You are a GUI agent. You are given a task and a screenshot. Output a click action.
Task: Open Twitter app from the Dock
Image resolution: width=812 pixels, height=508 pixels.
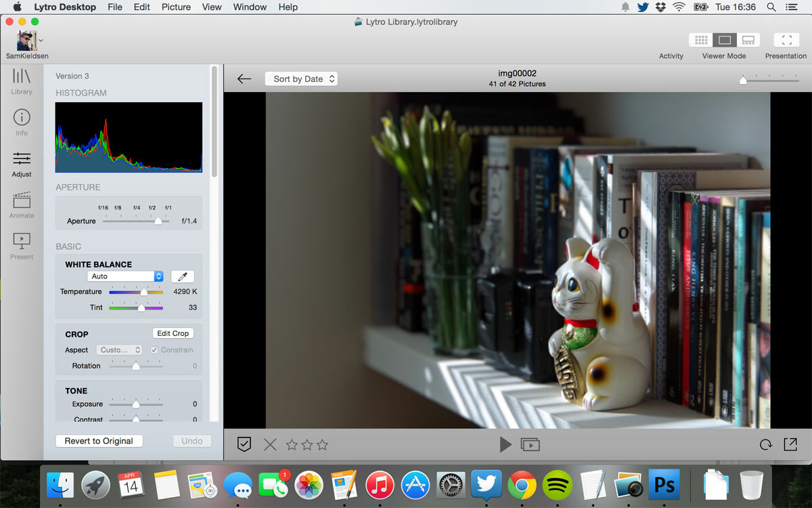tap(487, 485)
